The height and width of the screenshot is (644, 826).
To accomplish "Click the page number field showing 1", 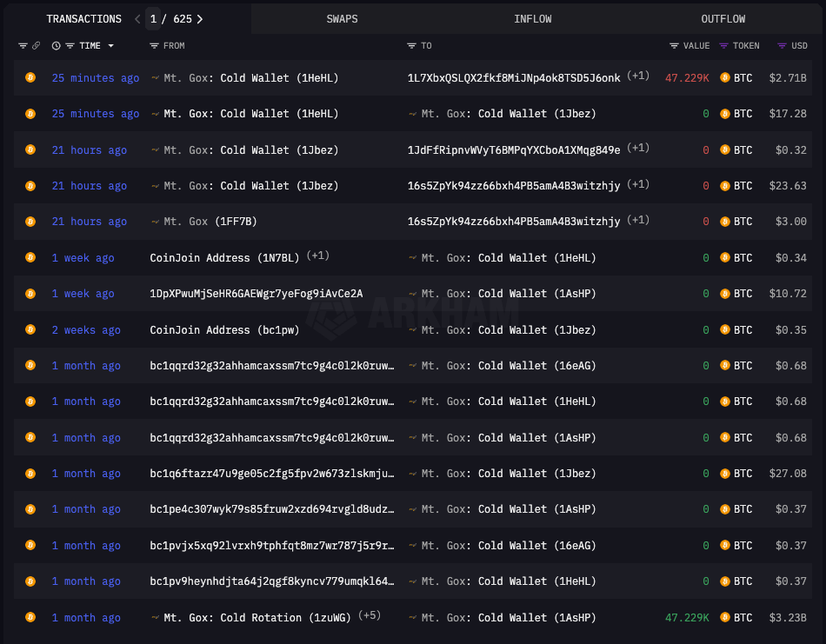I will 153,19.
